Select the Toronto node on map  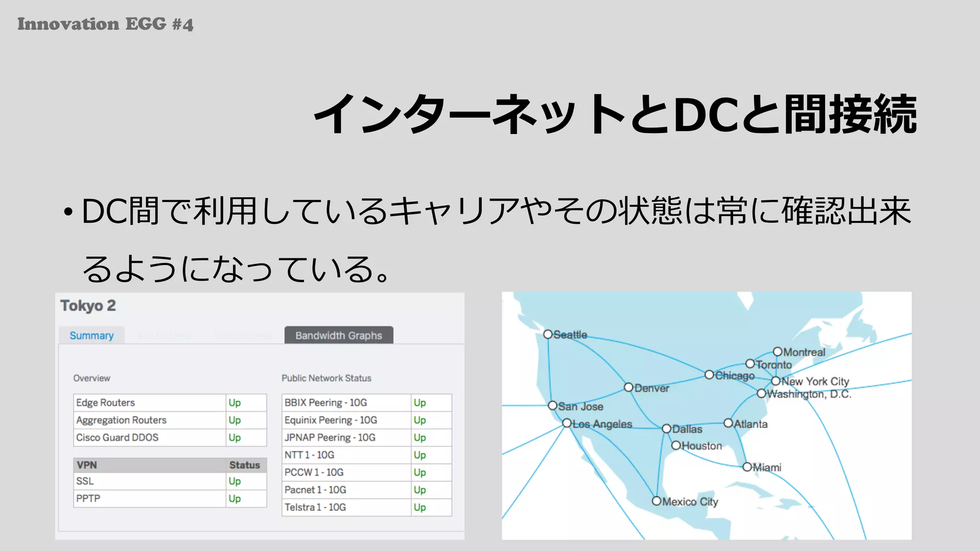[750, 364]
